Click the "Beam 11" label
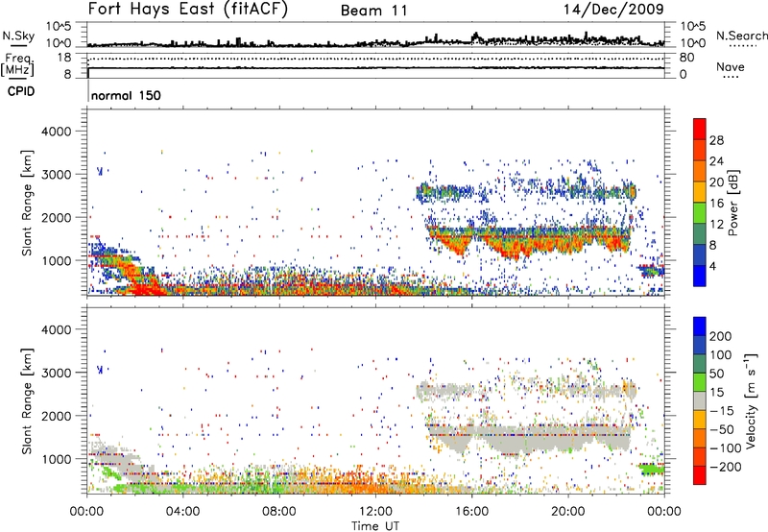The image size is (768, 532). (x=374, y=11)
